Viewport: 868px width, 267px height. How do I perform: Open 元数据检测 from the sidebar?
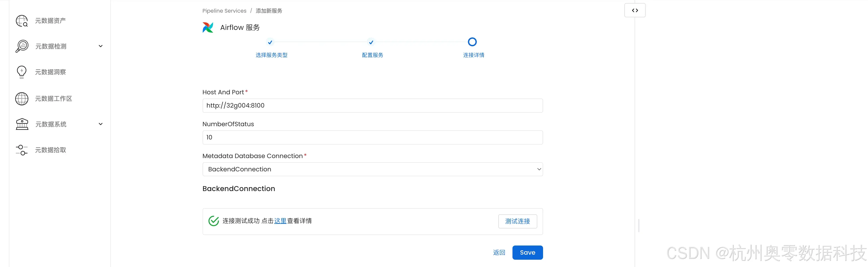point(51,46)
